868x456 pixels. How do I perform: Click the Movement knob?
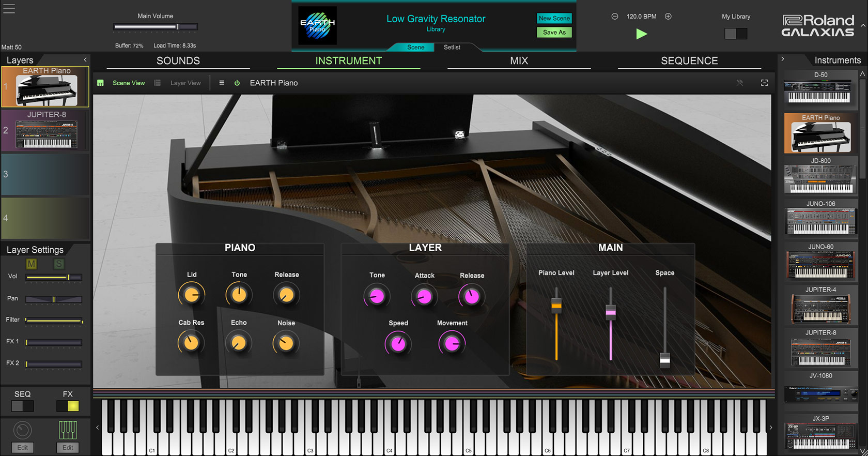(452, 344)
